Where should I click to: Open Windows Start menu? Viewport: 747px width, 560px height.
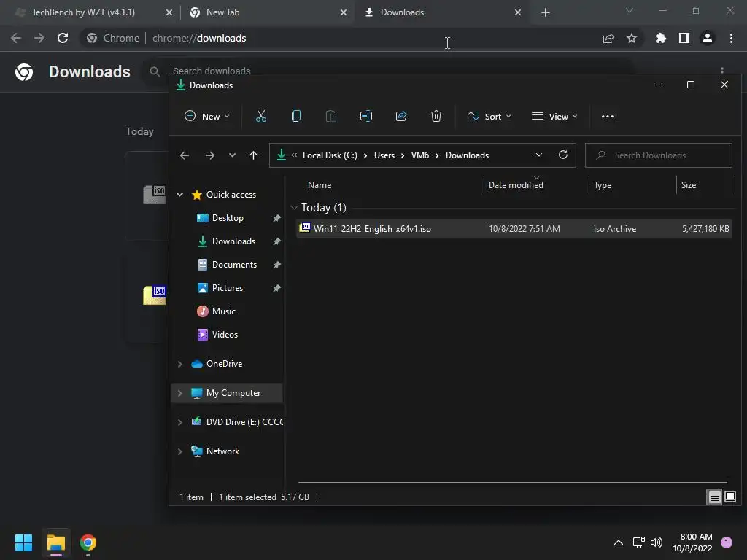[23, 542]
